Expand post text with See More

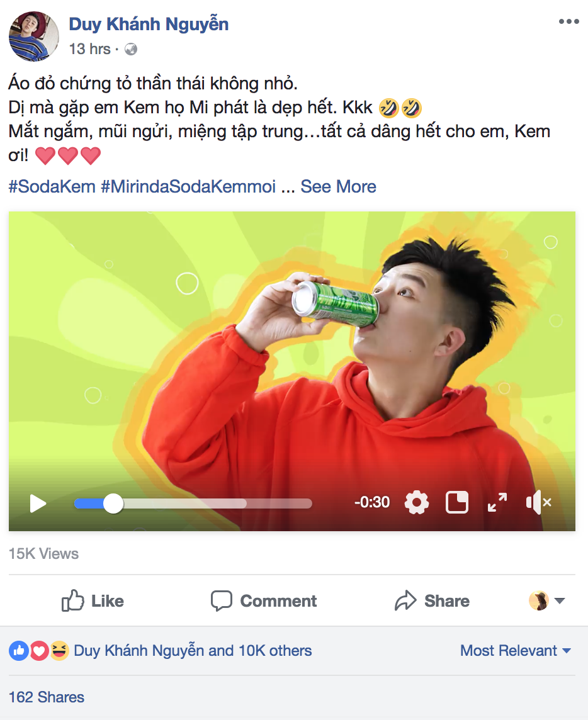click(338, 186)
